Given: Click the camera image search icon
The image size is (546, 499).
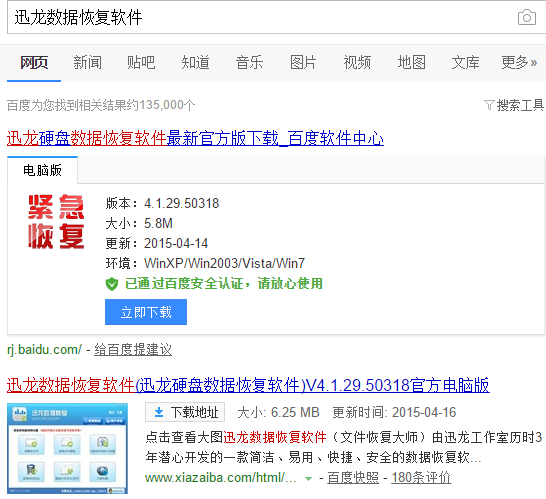Looking at the screenshot, I should 526,17.
